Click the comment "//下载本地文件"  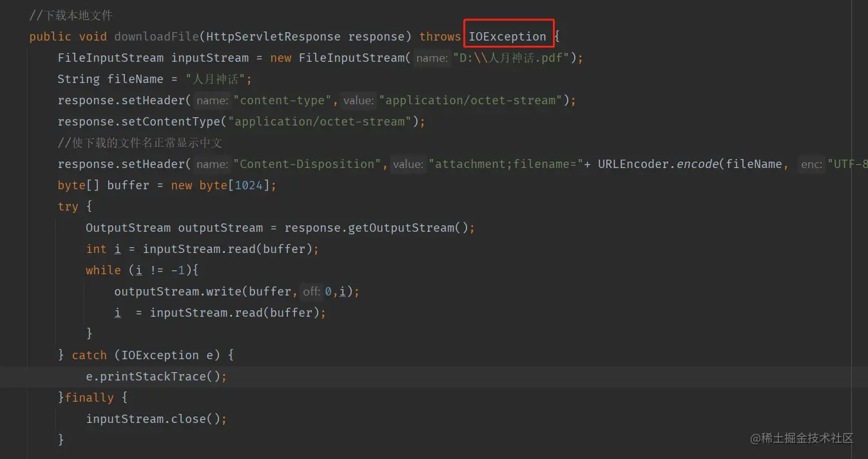tap(71, 15)
